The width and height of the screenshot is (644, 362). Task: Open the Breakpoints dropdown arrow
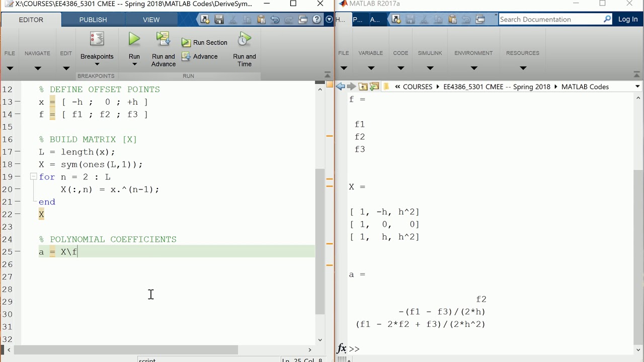pyautogui.click(x=97, y=64)
